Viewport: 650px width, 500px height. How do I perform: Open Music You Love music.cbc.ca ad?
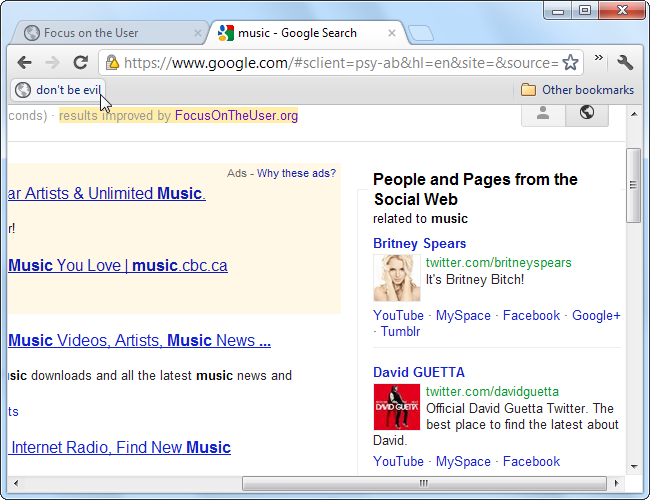click(x=118, y=265)
